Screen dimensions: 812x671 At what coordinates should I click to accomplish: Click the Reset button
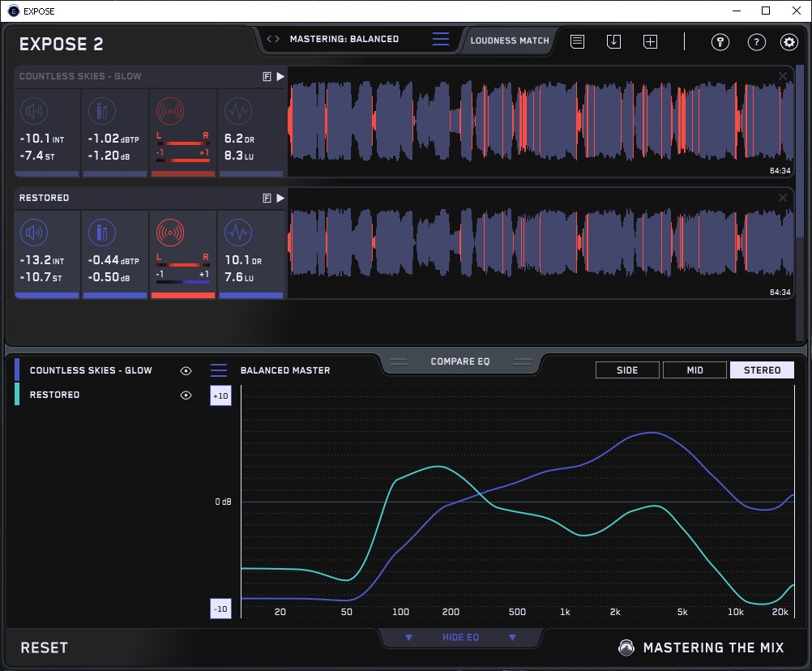[45, 647]
